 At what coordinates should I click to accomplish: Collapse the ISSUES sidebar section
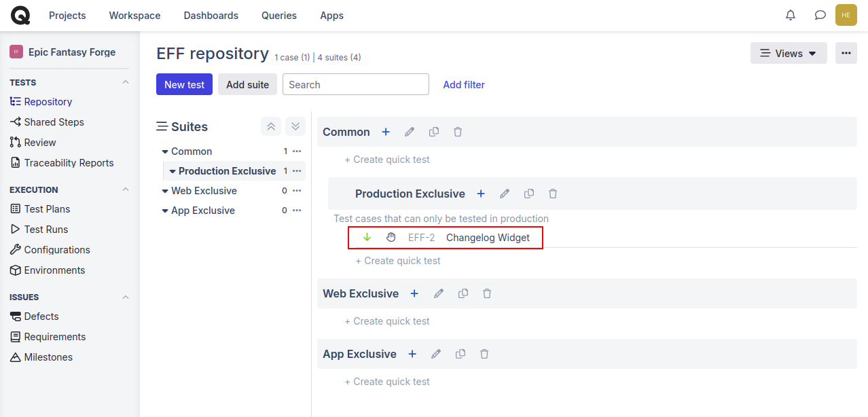click(125, 297)
